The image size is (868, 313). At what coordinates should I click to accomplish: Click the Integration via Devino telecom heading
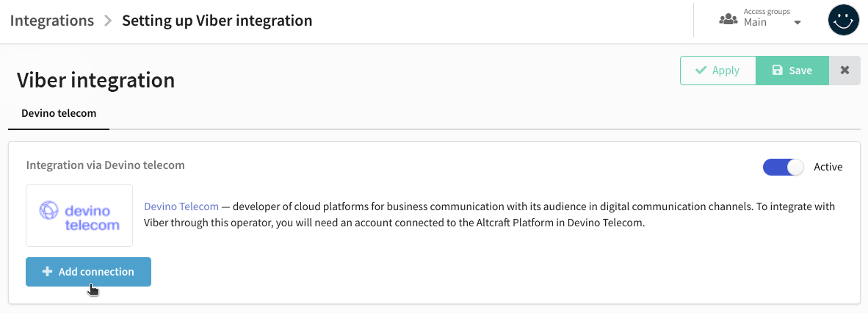click(105, 165)
